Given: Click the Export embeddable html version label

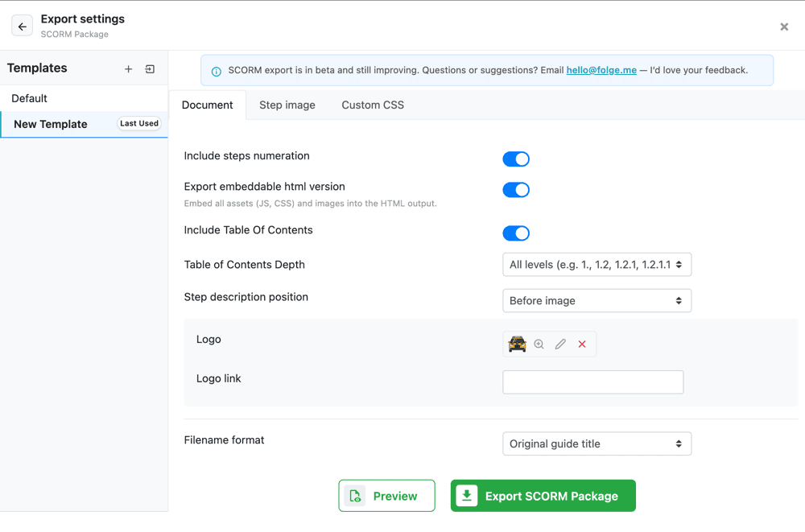Looking at the screenshot, I should [x=264, y=187].
